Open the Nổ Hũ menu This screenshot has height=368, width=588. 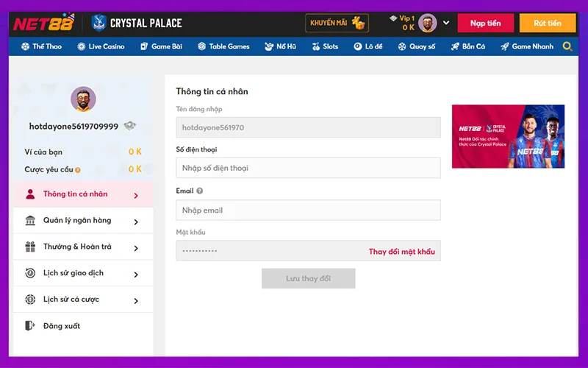pyautogui.click(x=280, y=46)
